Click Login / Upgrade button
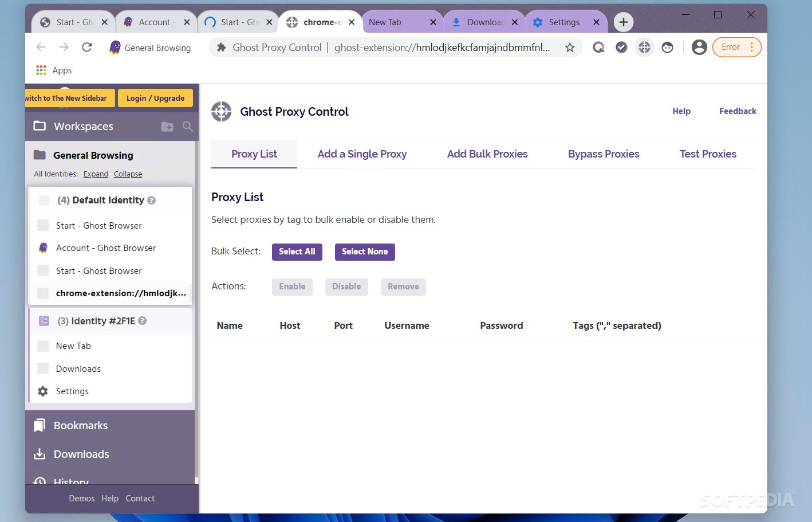This screenshot has height=522, width=812. tap(155, 98)
